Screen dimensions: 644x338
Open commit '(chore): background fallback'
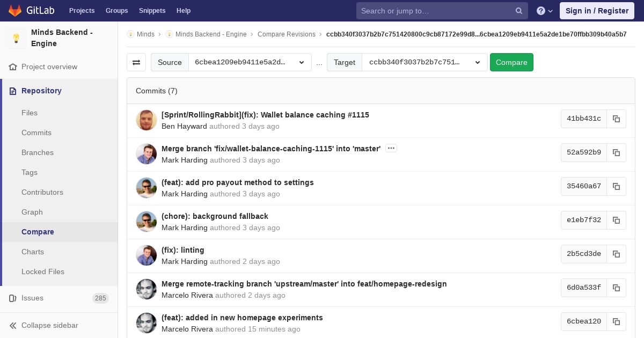(215, 216)
